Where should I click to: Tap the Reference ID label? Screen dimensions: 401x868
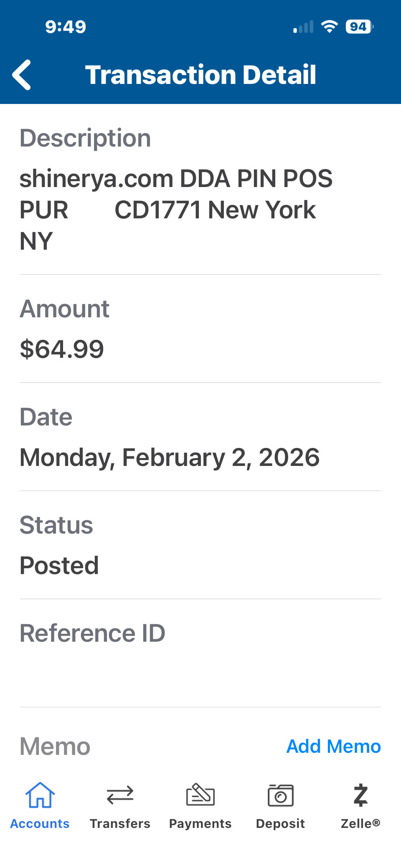click(x=92, y=633)
